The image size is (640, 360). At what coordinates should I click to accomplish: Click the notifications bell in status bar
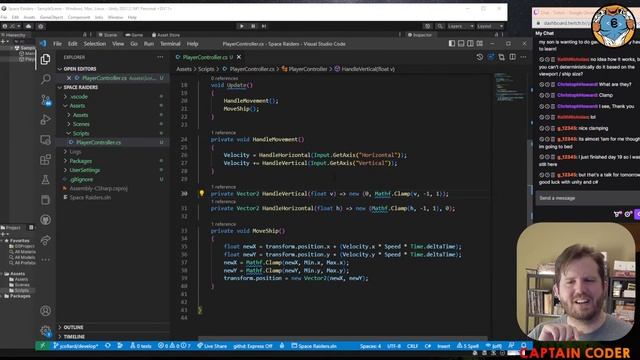[x=524, y=346]
